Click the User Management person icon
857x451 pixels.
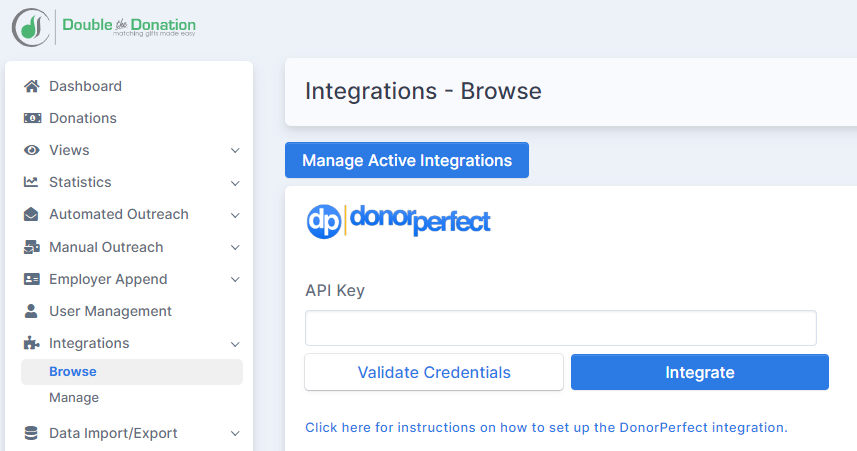[32, 311]
